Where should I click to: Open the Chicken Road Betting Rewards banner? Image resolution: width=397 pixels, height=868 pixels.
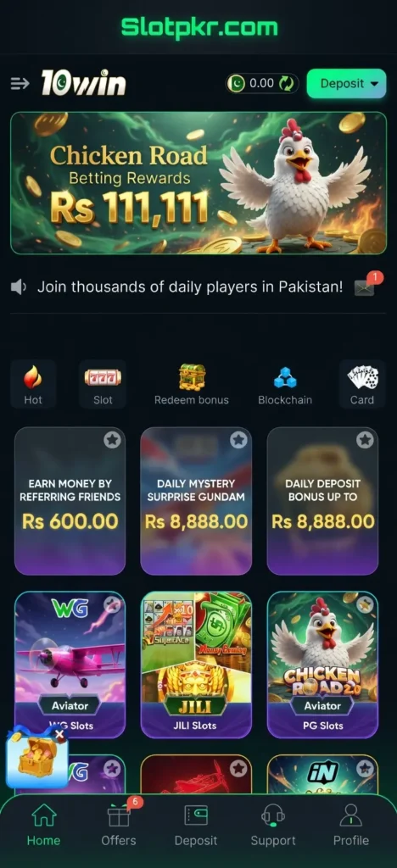[198, 183]
